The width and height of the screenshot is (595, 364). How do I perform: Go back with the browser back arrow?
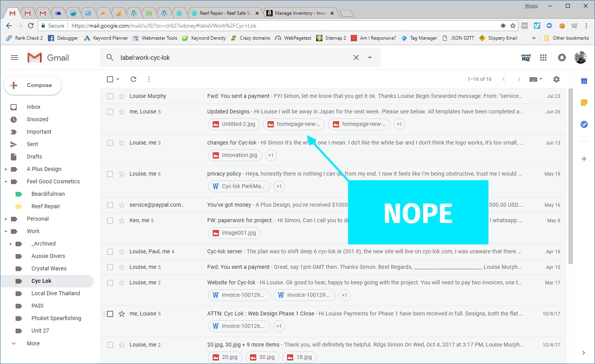[x=9, y=26]
